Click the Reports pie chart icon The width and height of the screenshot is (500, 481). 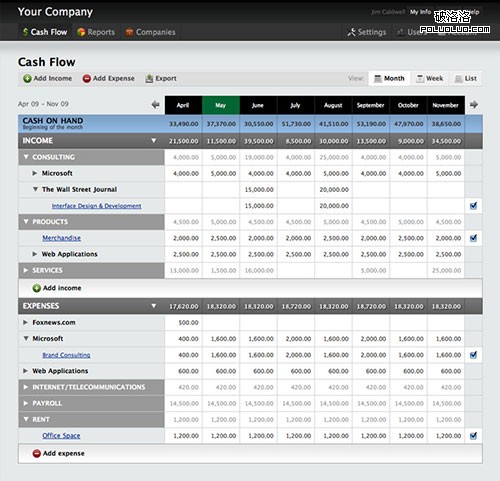click(81, 32)
